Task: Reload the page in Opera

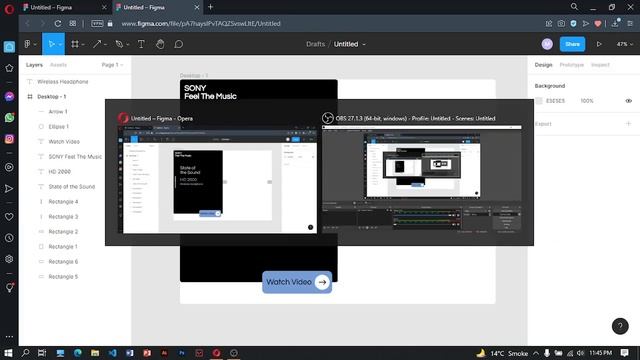Action: (x=58, y=24)
